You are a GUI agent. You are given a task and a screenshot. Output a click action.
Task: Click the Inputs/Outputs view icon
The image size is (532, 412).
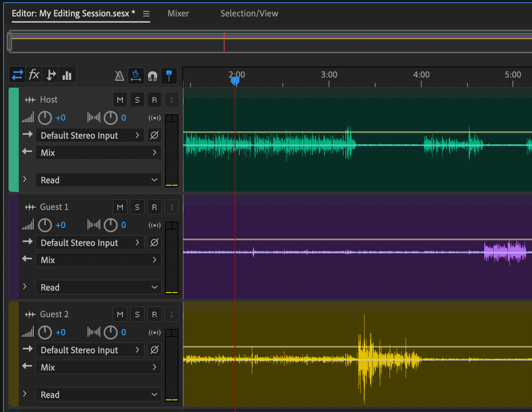tap(18, 75)
